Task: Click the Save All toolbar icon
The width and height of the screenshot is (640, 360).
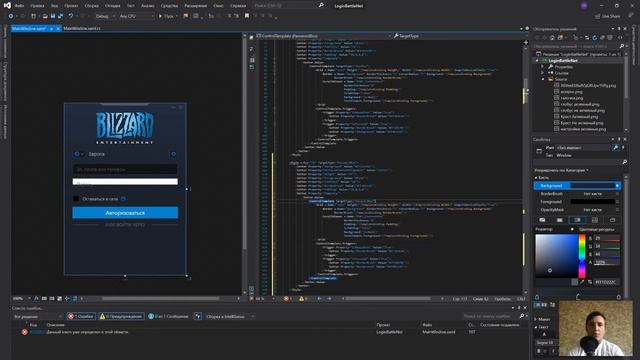Action: coord(60,16)
